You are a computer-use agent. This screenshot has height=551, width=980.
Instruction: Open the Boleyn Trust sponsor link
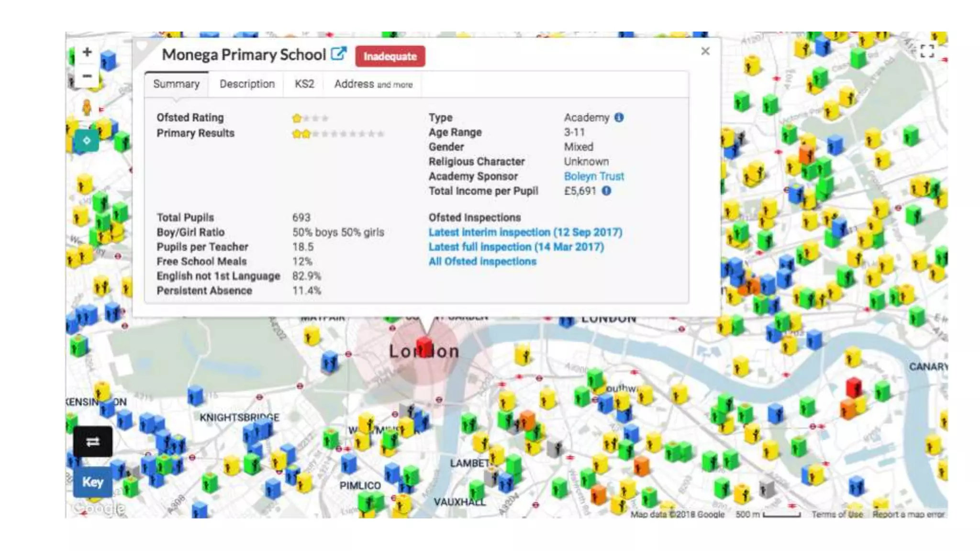coord(593,176)
